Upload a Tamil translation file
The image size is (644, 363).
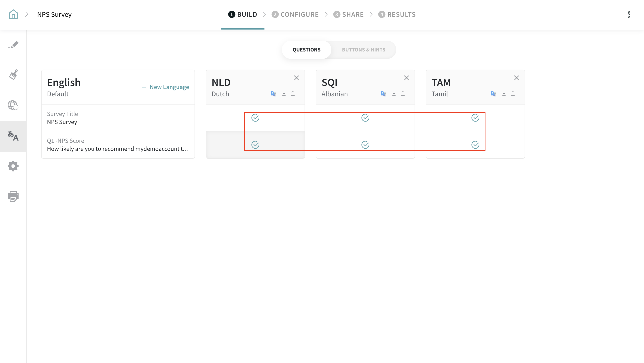point(513,94)
